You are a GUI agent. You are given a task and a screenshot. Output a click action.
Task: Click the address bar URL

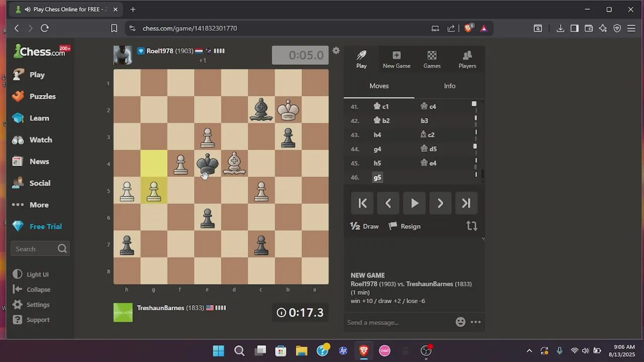coord(190,28)
